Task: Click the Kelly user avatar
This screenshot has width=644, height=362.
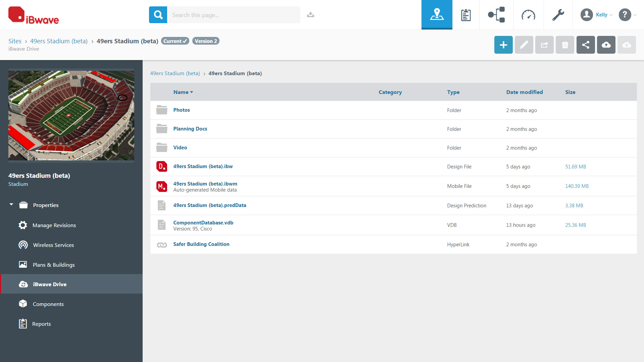Action: click(587, 15)
